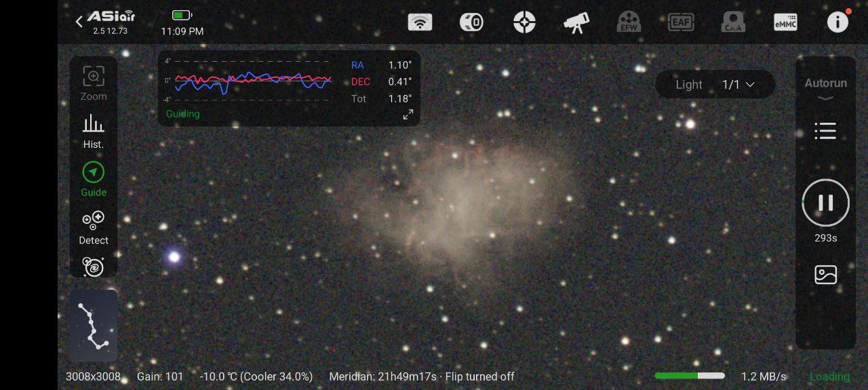Open the CAA rotator settings
This screenshot has width=868, height=390.
[x=733, y=22]
